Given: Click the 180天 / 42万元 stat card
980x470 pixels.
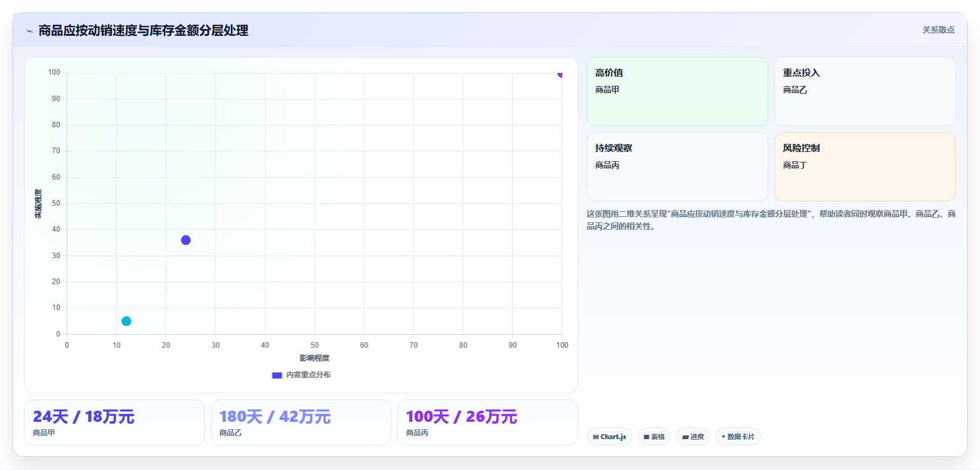Looking at the screenshot, I should [x=301, y=422].
